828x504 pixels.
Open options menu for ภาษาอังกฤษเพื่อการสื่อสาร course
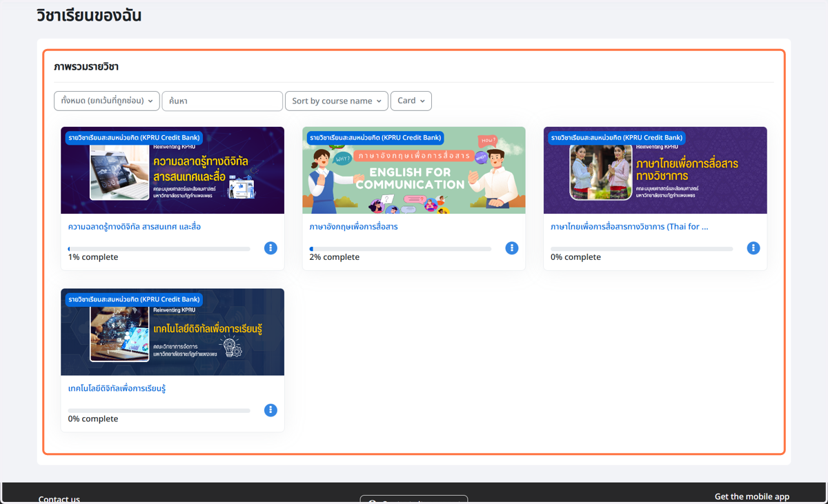511,248
